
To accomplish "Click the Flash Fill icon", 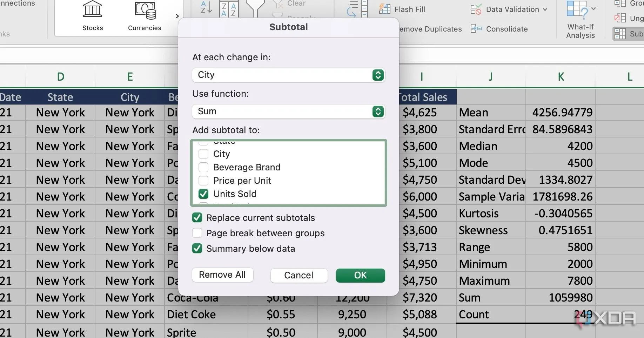I will (x=385, y=9).
